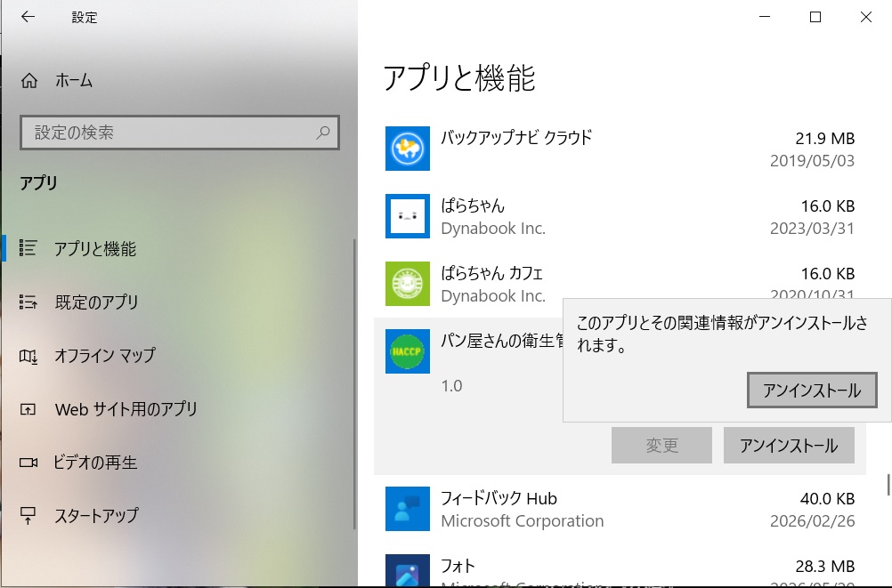Select the フォト app name text

click(458, 566)
